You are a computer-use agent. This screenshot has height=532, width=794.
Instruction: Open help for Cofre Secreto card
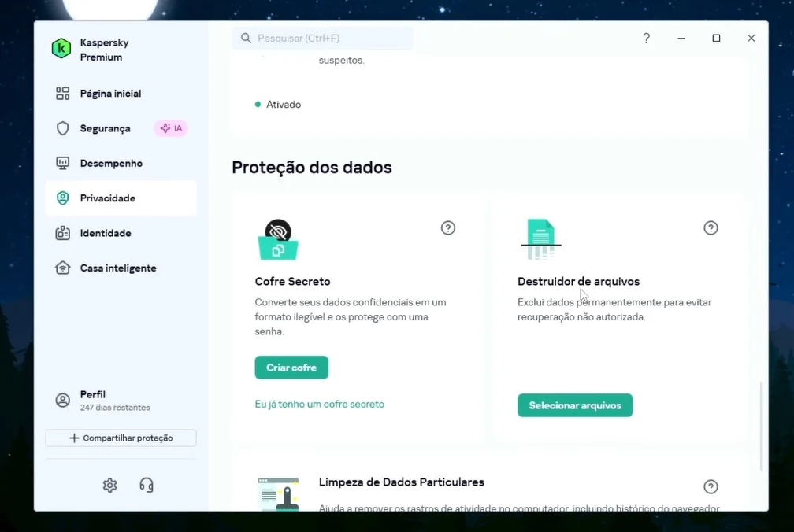(447, 228)
